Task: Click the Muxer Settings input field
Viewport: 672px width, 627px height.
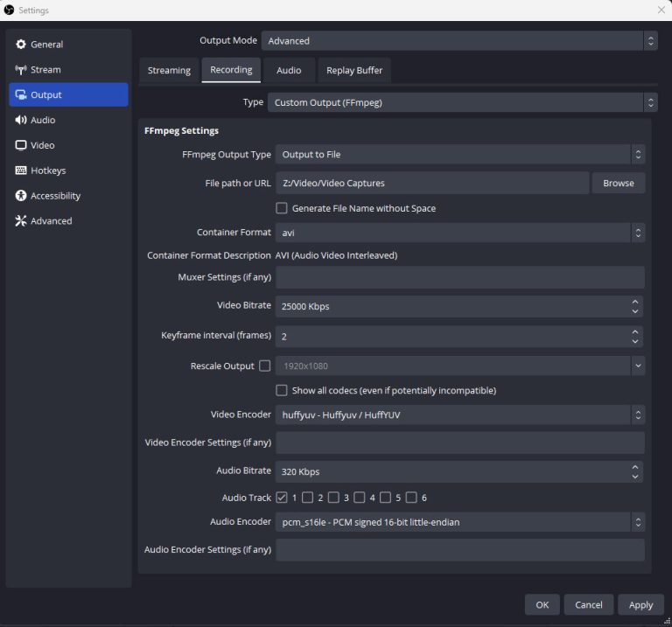Action: pos(459,278)
